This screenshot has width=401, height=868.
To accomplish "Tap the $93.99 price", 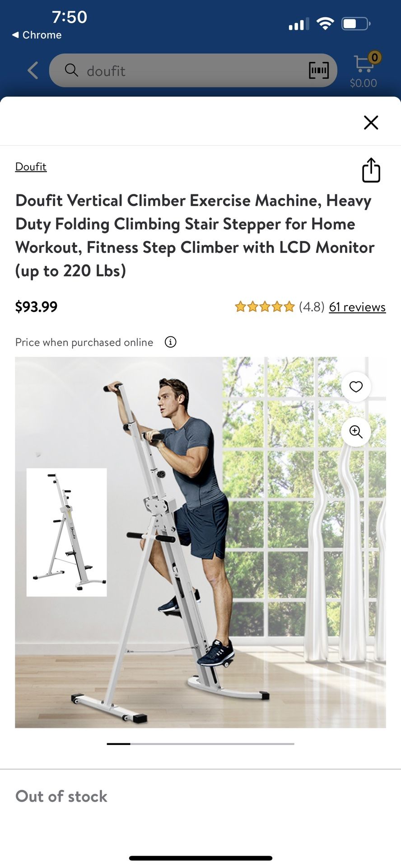I will (x=36, y=307).
